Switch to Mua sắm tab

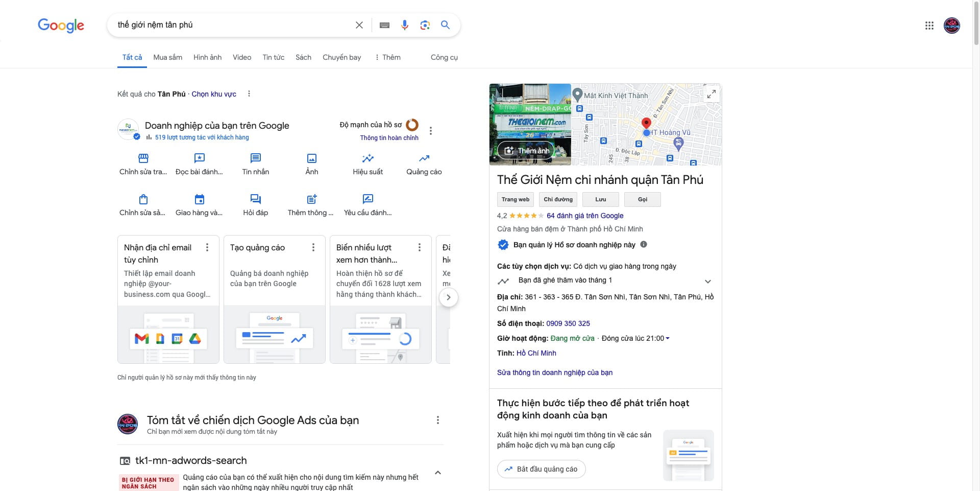pos(168,57)
